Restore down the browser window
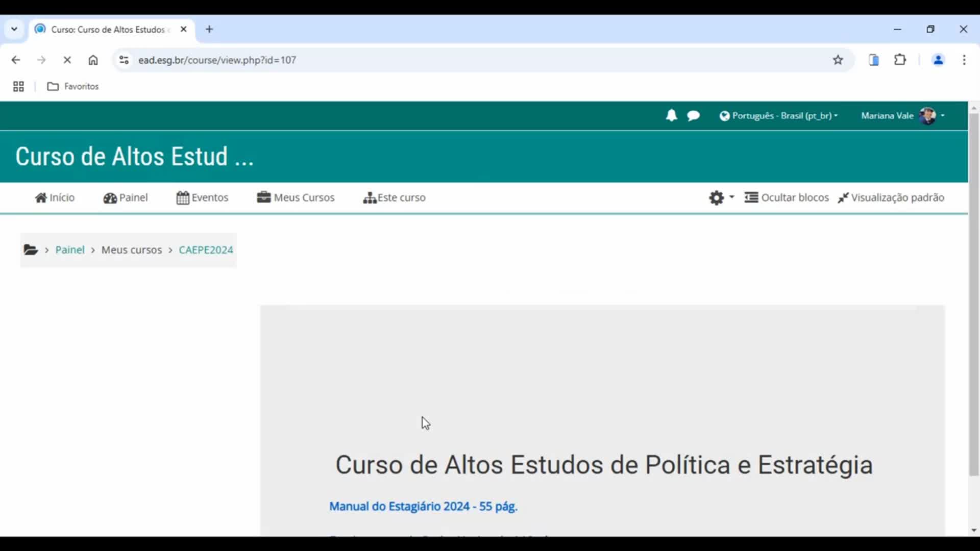The width and height of the screenshot is (980, 551). [930, 30]
